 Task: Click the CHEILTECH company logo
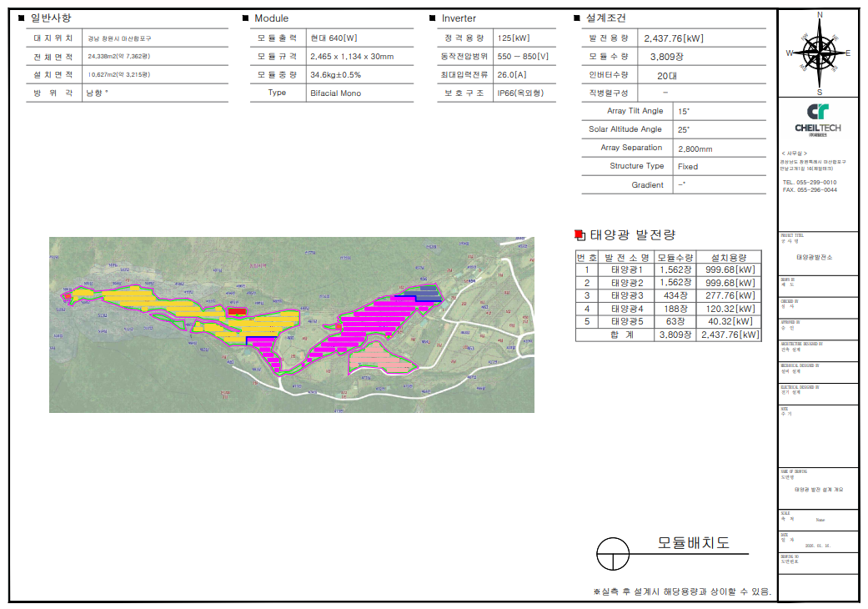tap(817, 119)
